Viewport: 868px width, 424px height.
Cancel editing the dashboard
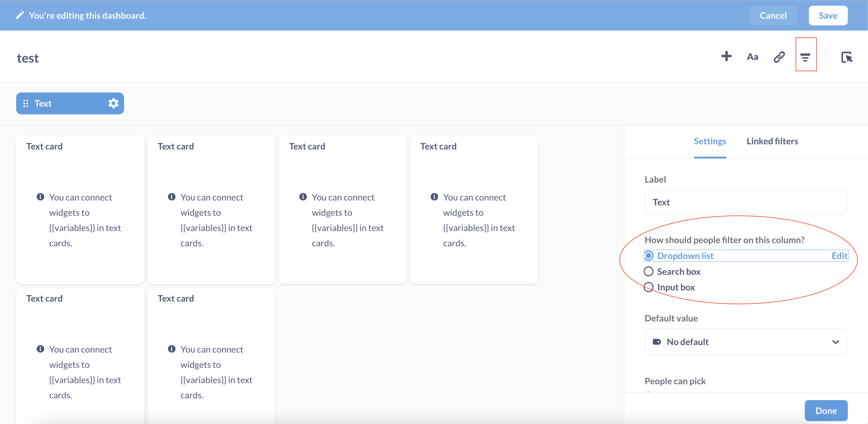coord(773,16)
